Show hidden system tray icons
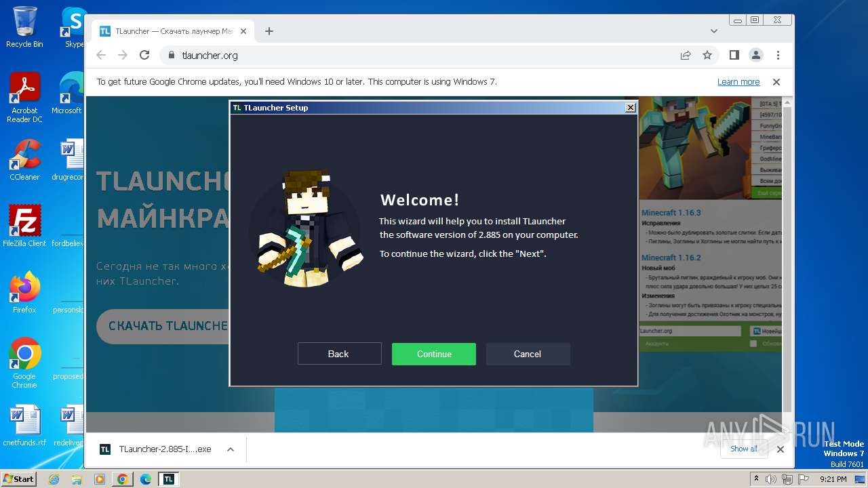This screenshot has width=868, height=488. [x=756, y=479]
